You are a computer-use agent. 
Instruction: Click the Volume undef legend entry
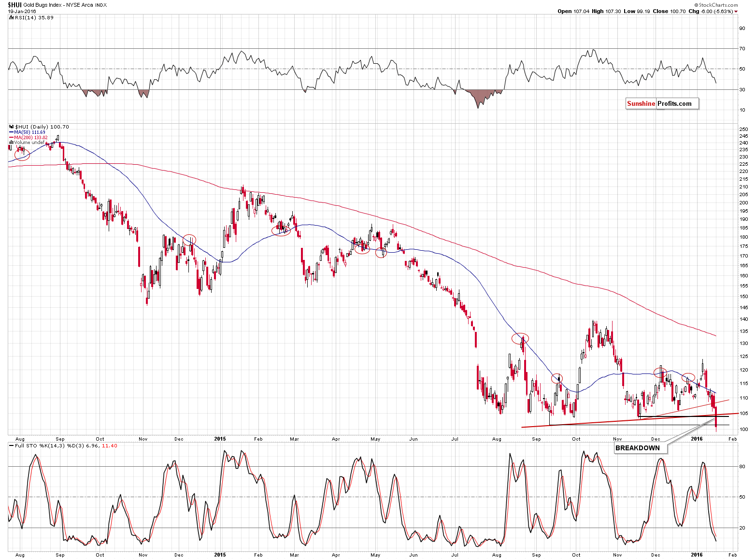click(27, 143)
